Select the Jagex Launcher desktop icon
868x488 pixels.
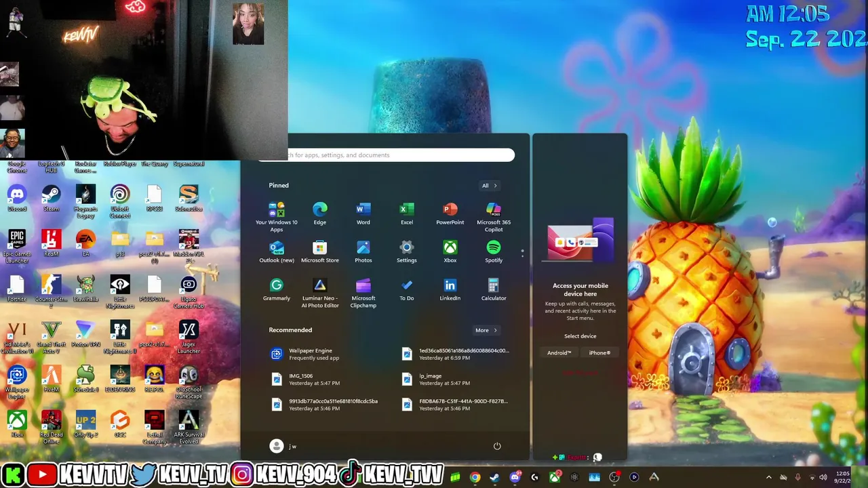pos(189,337)
